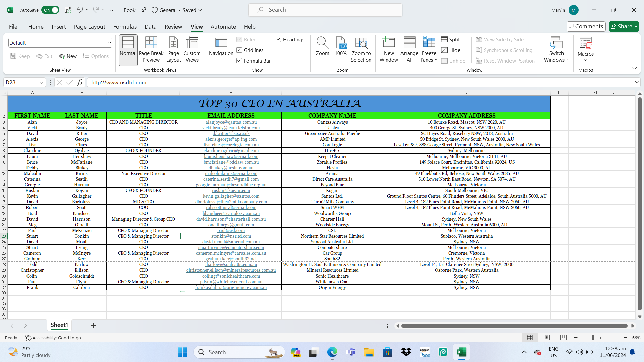Add a new sheet with plus icon
Image resolution: width=644 pixels, height=362 pixels.
tap(93, 325)
